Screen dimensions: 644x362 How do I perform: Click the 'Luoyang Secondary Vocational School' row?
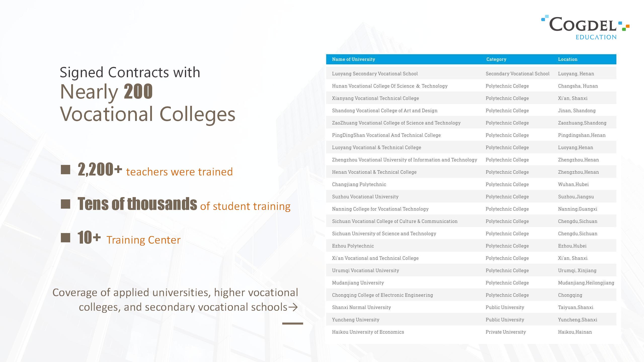click(x=471, y=74)
